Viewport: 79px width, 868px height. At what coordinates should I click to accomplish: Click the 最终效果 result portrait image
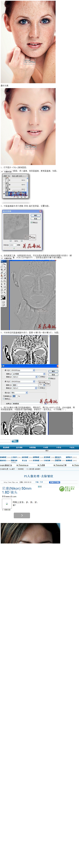[x=28, y=126]
